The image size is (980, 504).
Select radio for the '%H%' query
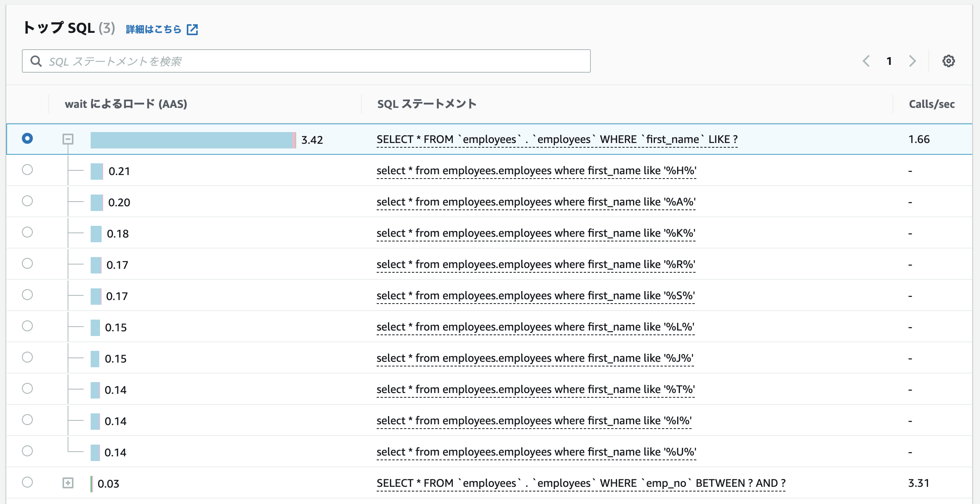[x=27, y=170]
